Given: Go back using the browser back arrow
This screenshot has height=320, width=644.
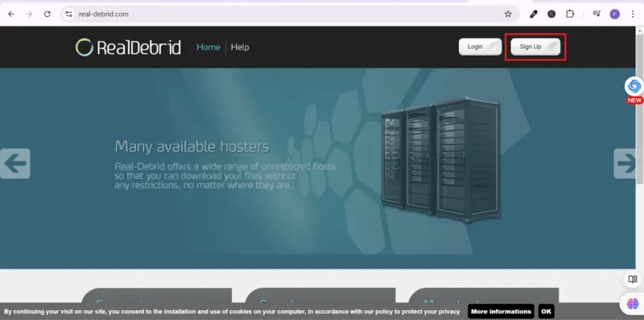Looking at the screenshot, I should 11,14.
